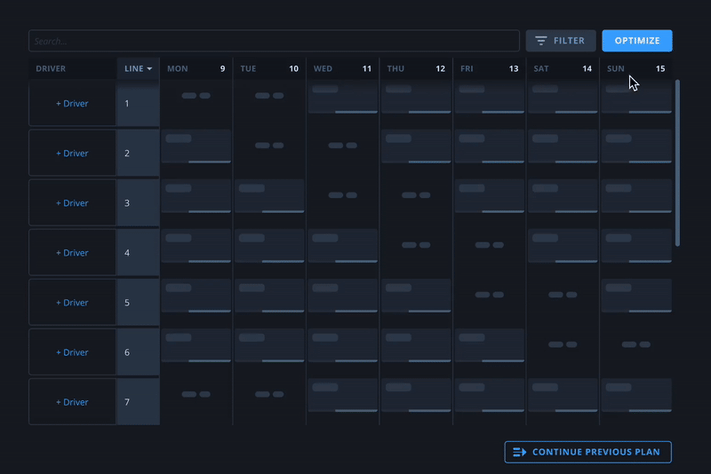This screenshot has height=474, width=711.
Task: Select the SAT 14 column header
Action: pos(563,68)
